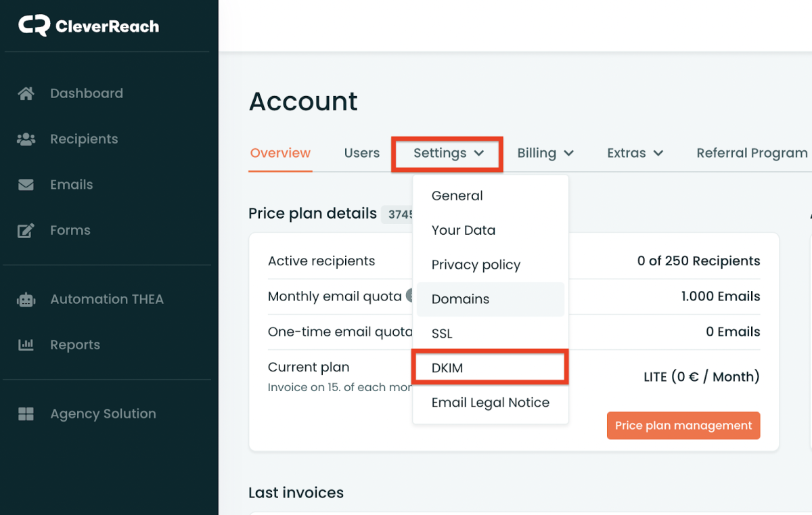
Task: Click the 'Current plan' label
Action: (x=309, y=367)
